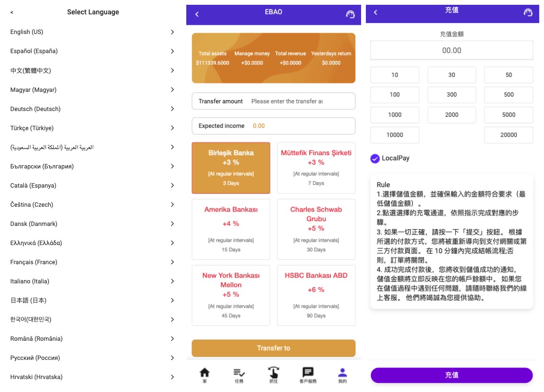
Task: Open chevron next to English (US)
Action: click(172, 32)
